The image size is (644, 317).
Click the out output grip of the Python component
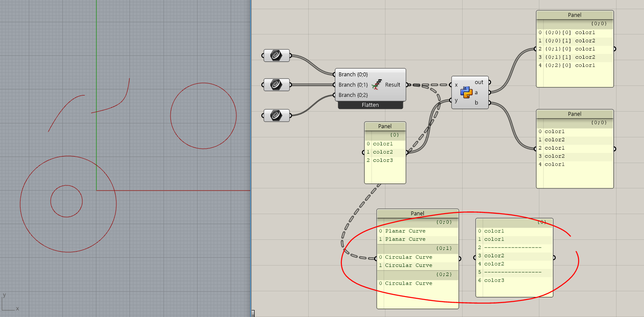[489, 82]
